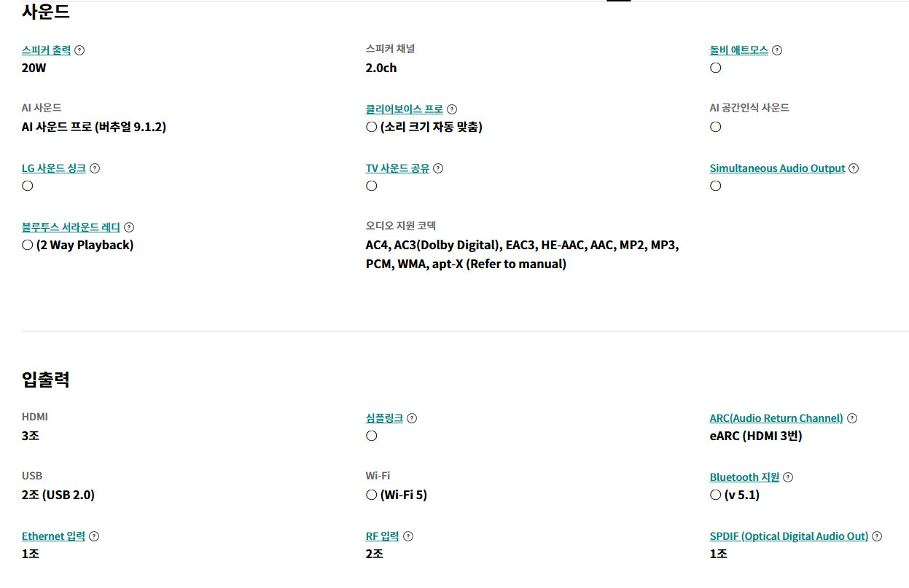909x588 pixels.
Task: Open the 블루투스 서라운드 레디 link
Action: 71,227
